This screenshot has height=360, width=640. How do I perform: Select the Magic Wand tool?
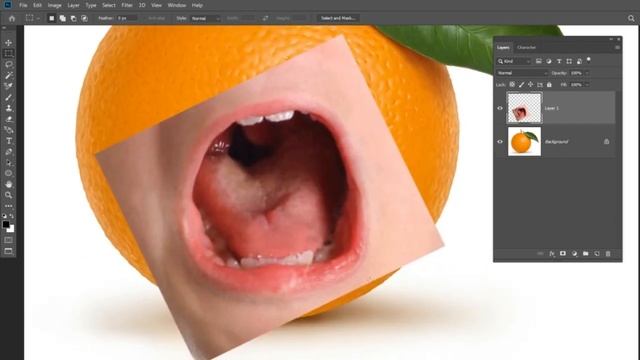coord(9,76)
